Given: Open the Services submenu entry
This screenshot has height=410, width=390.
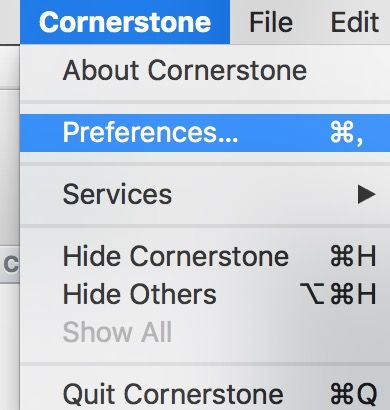Looking at the screenshot, I should point(205,194).
